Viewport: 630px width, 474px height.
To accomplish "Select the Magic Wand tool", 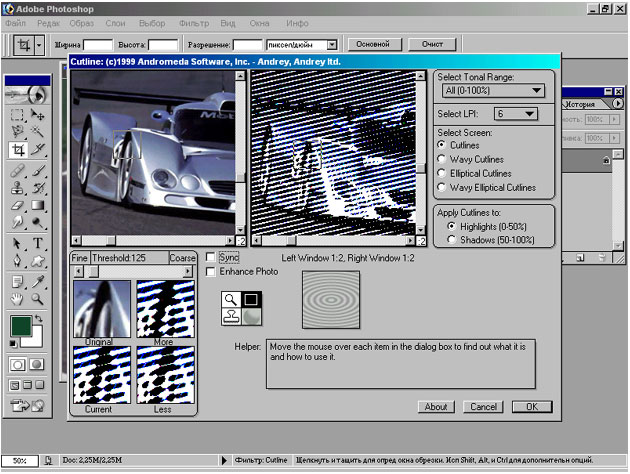I will pyautogui.click(x=37, y=132).
